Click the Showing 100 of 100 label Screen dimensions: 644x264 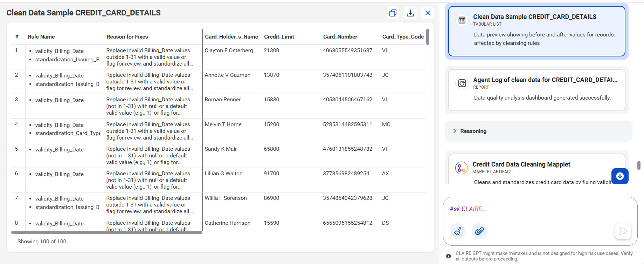click(x=42, y=242)
